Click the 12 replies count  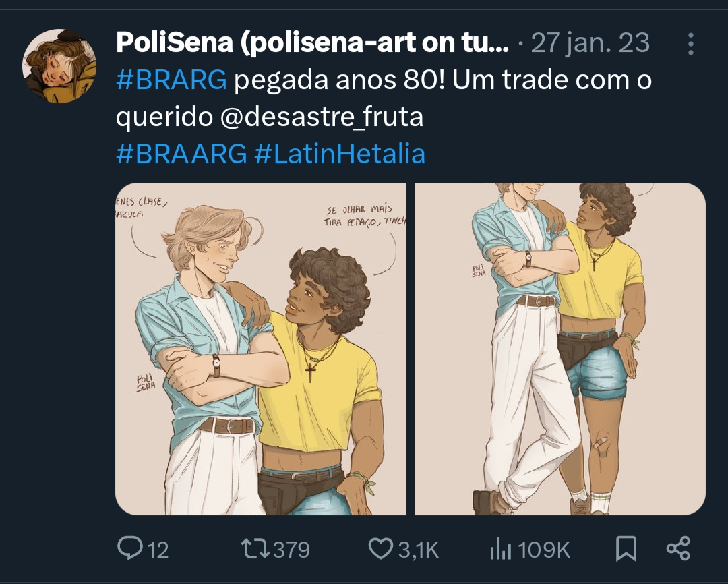(158, 550)
